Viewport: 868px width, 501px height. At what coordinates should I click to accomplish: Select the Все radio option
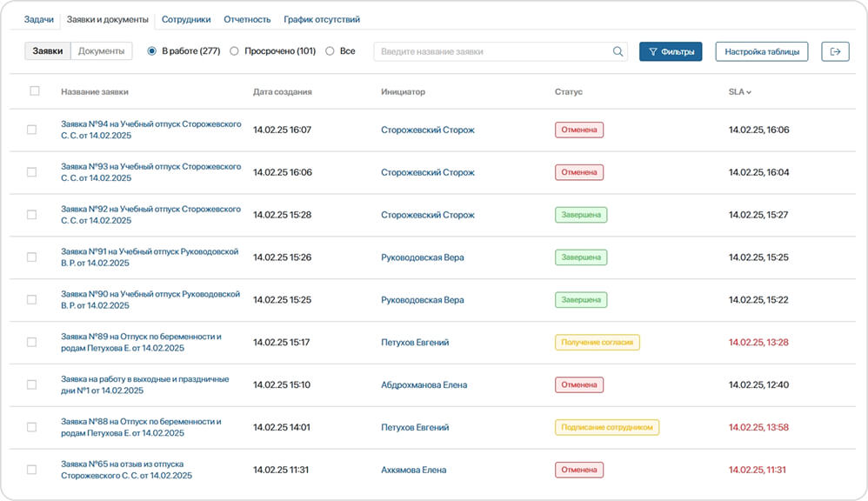click(330, 51)
